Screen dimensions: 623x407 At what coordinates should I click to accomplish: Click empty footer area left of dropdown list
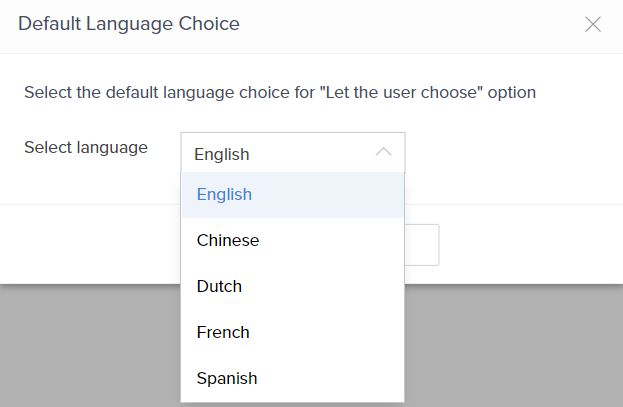[90, 244]
